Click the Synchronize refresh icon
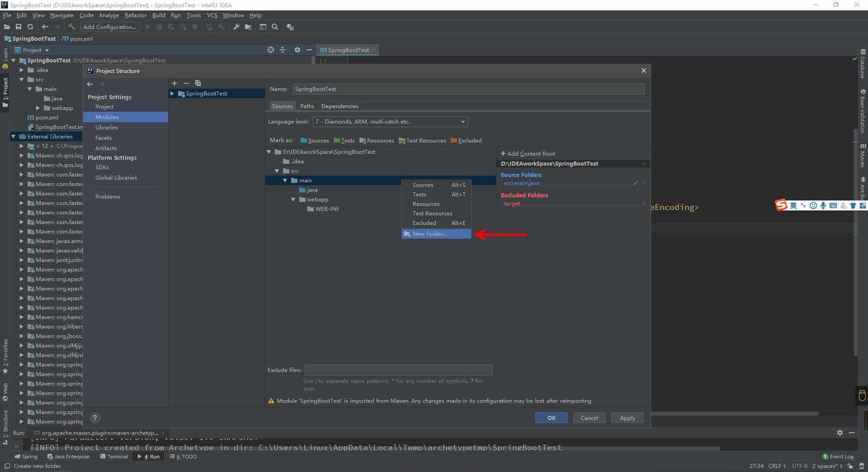 point(30,27)
